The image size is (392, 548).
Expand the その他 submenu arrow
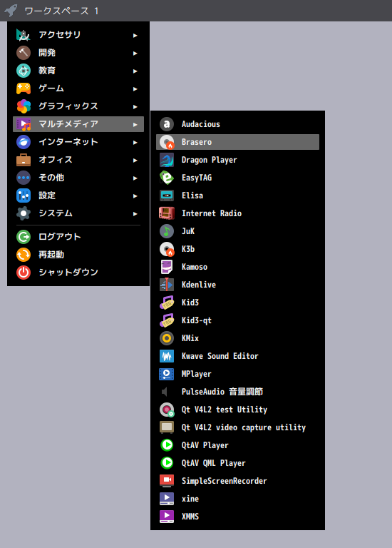coord(135,178)
